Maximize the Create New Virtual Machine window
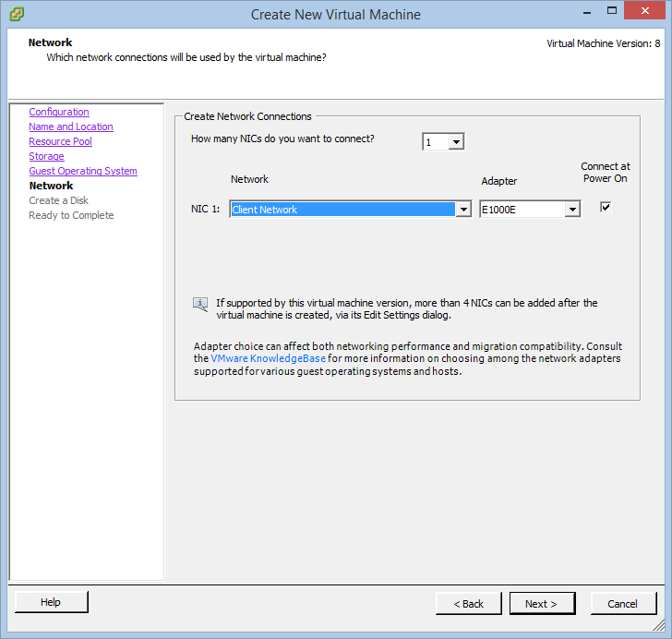 pos(612,11)
